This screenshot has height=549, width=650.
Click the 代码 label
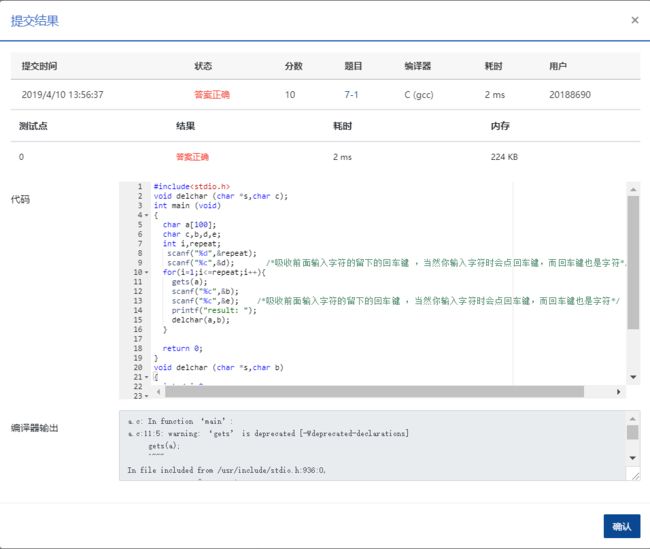(x=20, y=199)
